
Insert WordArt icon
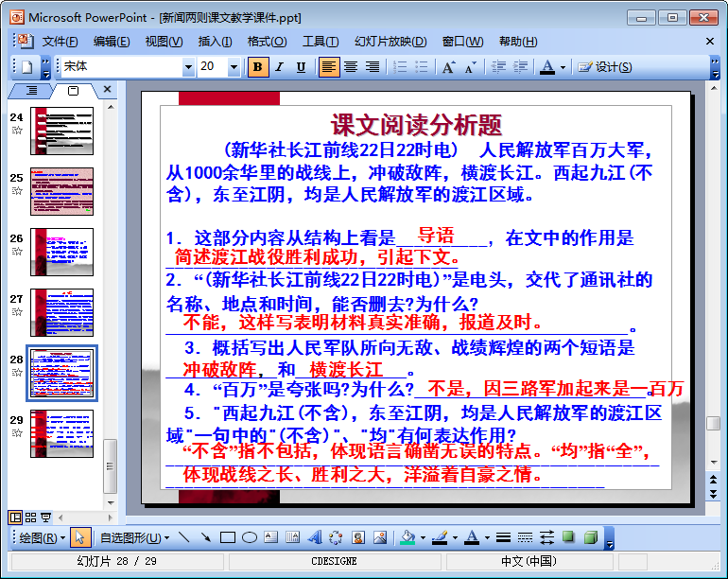314,537
